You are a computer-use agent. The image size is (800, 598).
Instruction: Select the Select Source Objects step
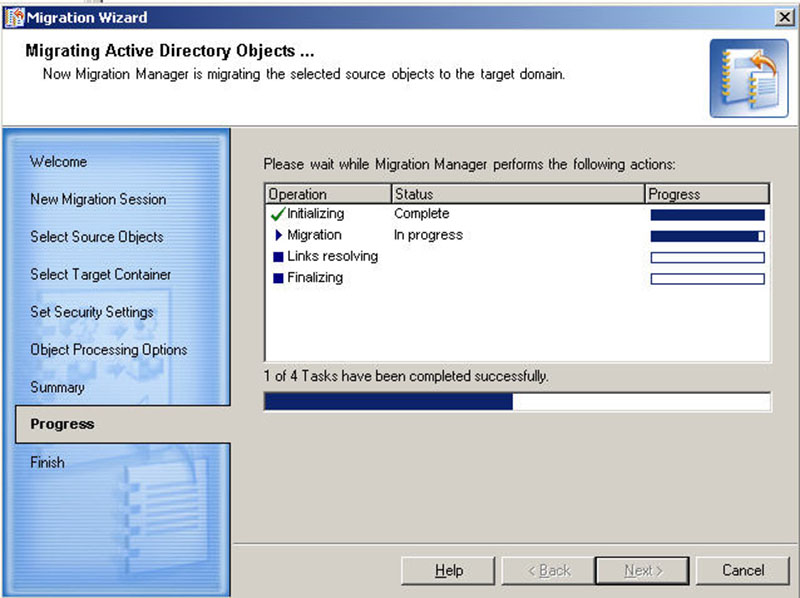click(97, 237)
